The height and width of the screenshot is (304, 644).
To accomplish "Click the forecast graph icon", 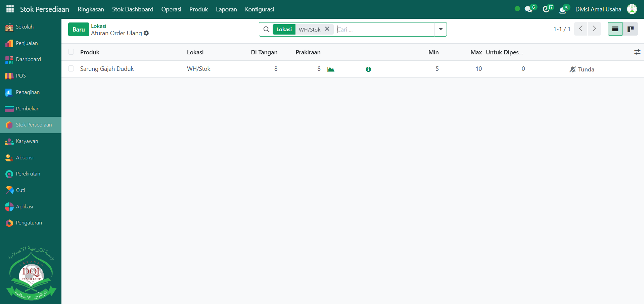I will point(331,69).
